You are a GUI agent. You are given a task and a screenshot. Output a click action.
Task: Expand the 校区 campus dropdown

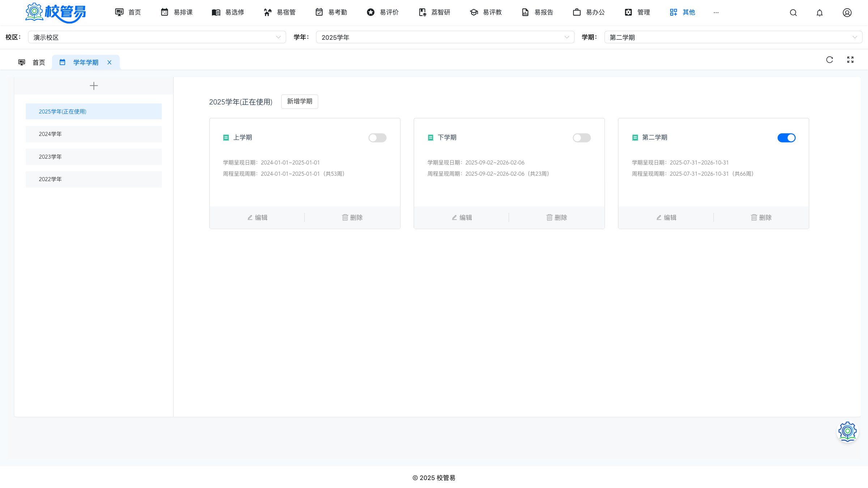coord(157,37)
